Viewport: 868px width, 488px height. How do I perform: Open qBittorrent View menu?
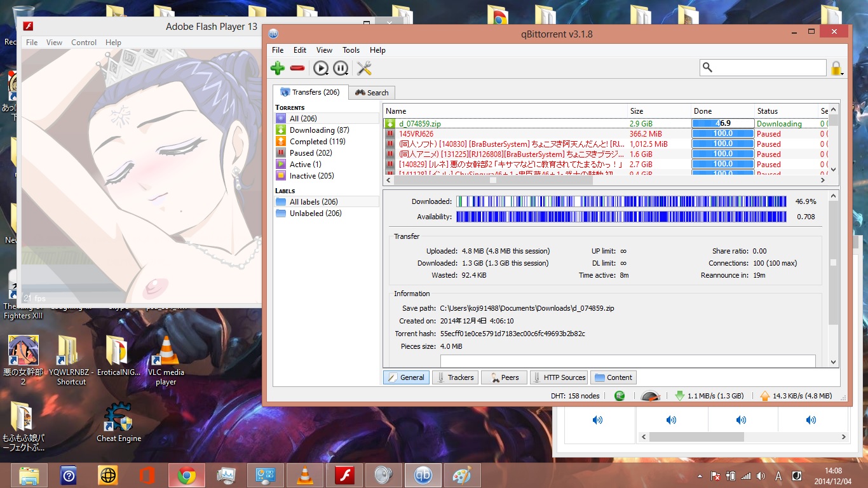click(324, 50)
